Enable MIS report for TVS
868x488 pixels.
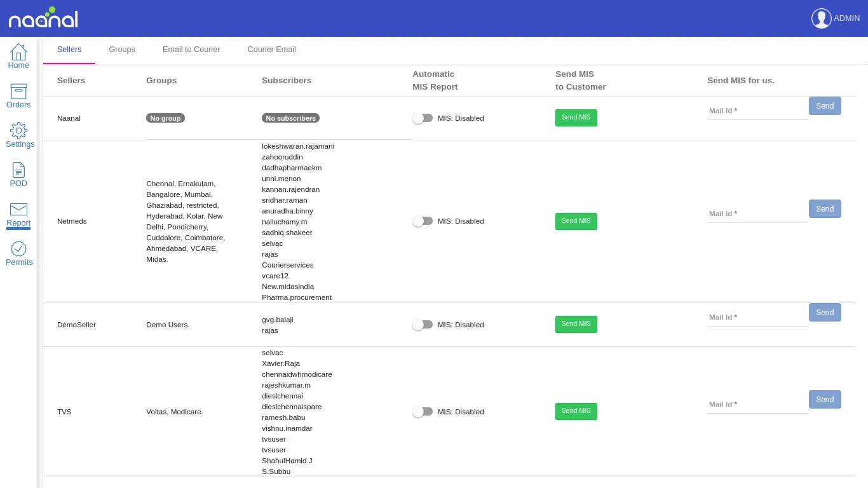[423, 411]
